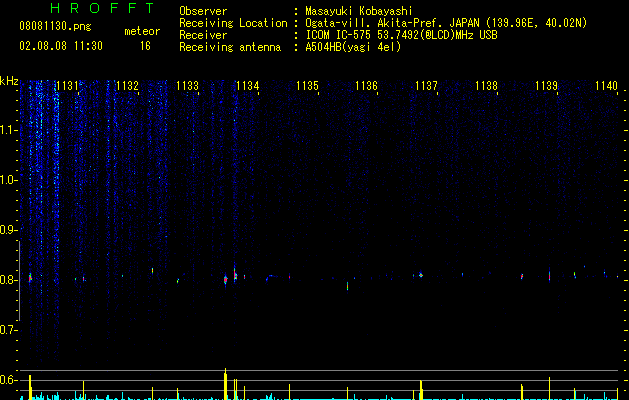Click the 'Observer' field label
The height and width of the screenshot is (400, 629).
[x=203, y=11]
